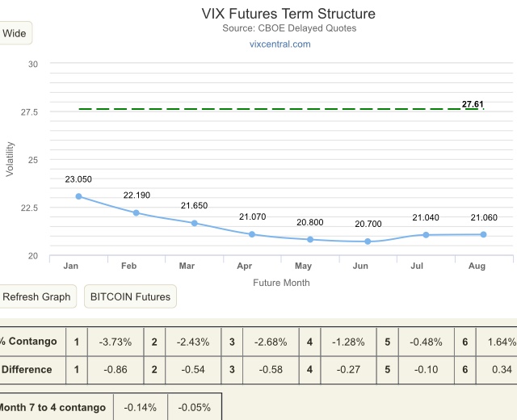This screenshot has width=517, height=420.
Task: Click the VIX Futures Term Structure title
Action: [x=288, y=14]
